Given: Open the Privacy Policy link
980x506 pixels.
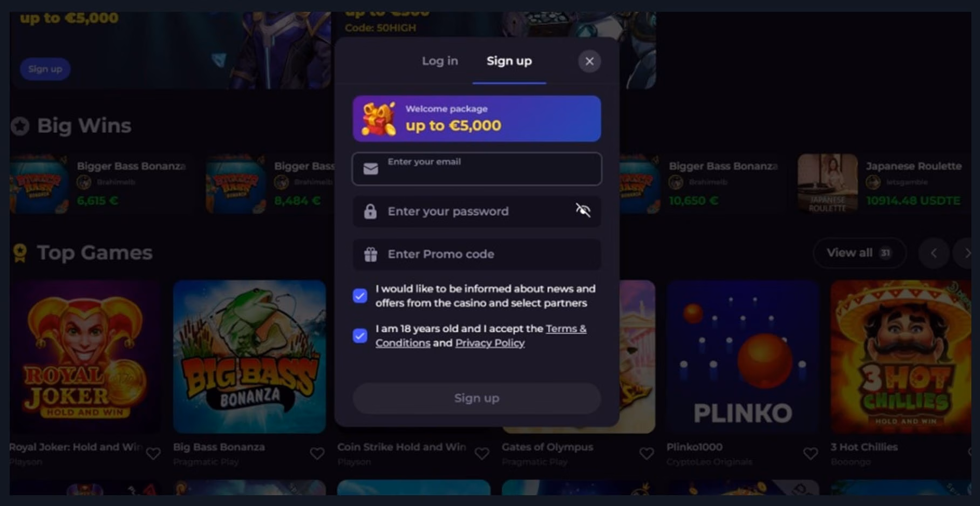Looking at the screenshot, I should [490, 343].
